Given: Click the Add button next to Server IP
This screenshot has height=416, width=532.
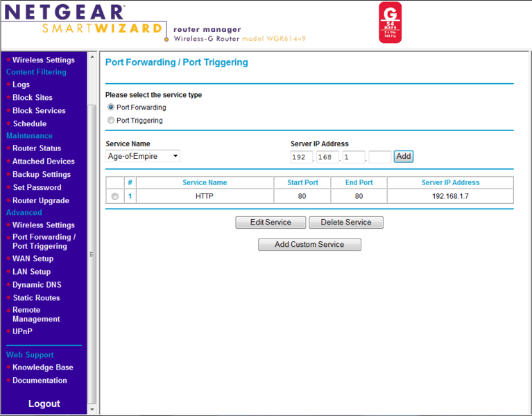Looking at the screenshot, I should click(404, 156).
